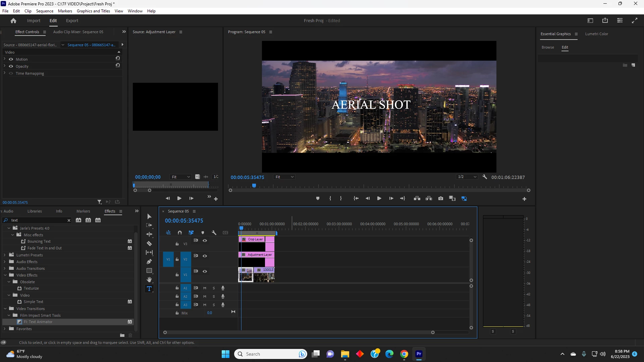Click Add Marker in Program Monitor
The image size is (644, 362).
[318, 198]
